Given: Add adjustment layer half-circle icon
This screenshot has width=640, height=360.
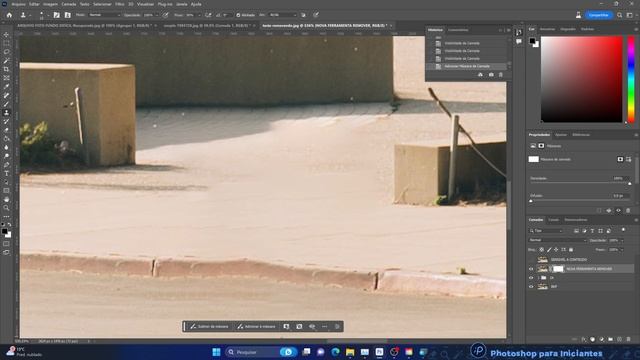Looking at the screenshot, I should pyautogui.click(x=601, y=339).
